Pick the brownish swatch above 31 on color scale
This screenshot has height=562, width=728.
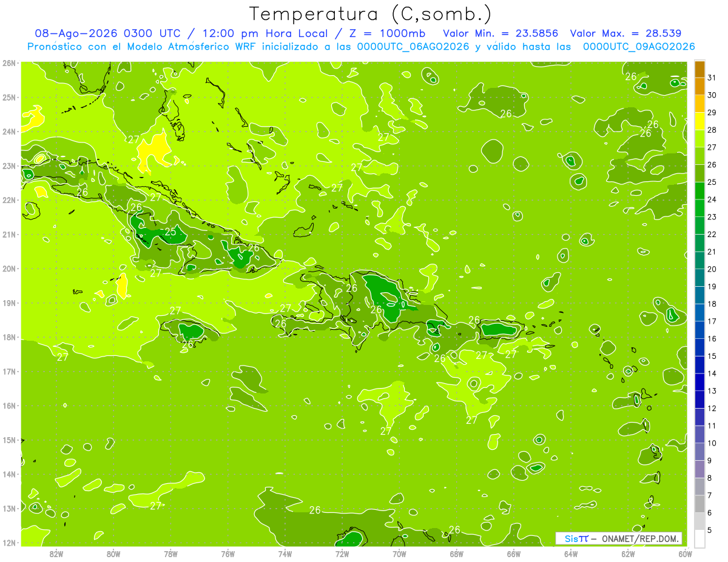point(699,69)
